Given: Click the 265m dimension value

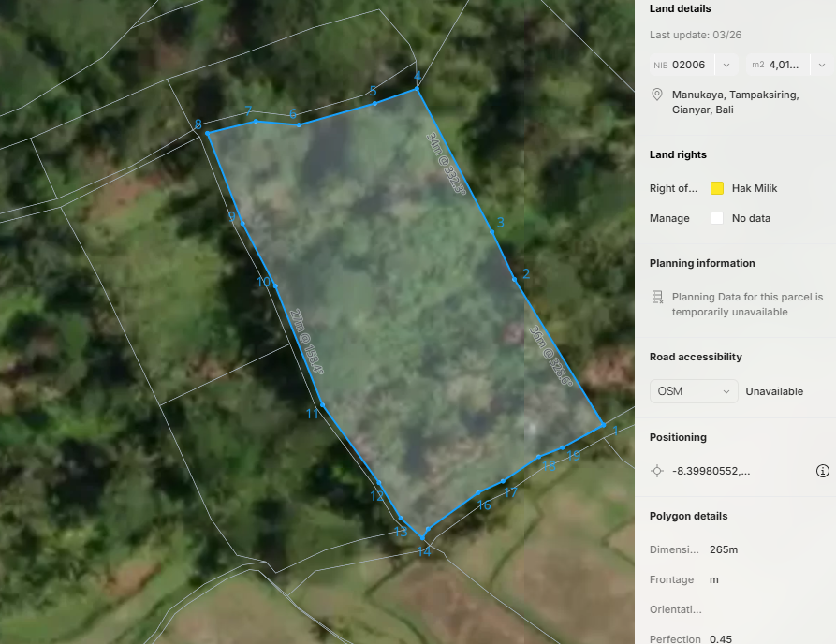Looking at the screenshot, I should click(x=724, y=549).
